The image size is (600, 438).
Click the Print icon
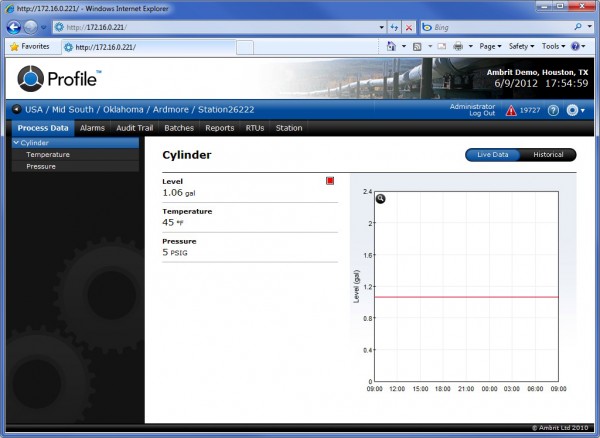click(458, 47)
